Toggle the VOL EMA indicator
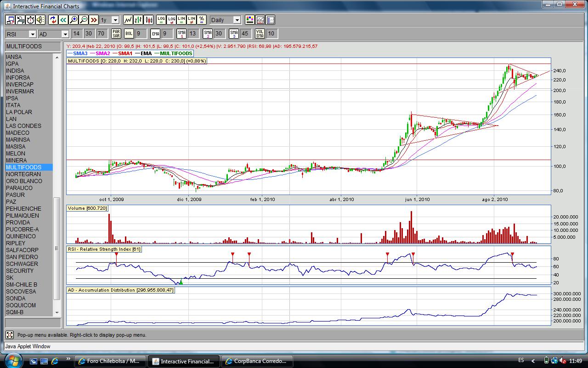588x368 pixels. [260, 34]
